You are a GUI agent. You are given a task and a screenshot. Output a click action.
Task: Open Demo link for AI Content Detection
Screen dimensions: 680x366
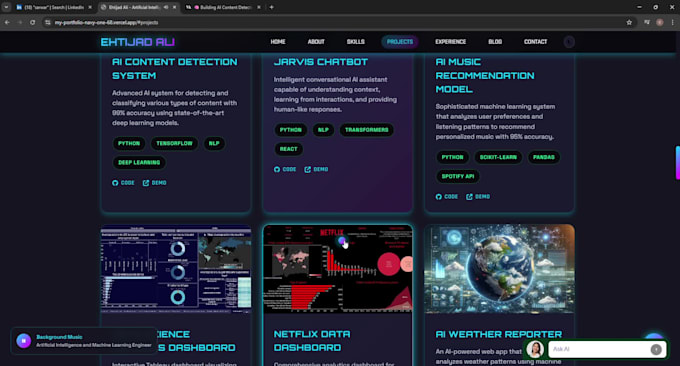154,183
